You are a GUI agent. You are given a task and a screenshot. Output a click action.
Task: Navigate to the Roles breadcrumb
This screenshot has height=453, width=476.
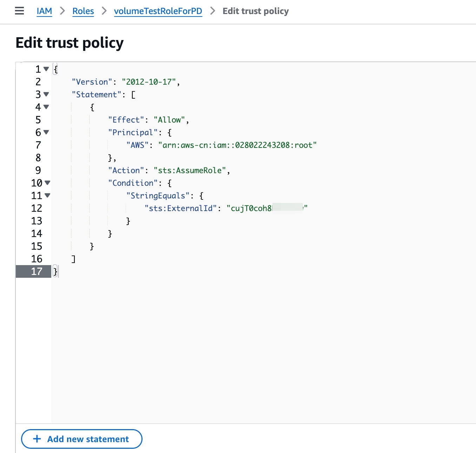pyautogui.click(x=83, y=11)
